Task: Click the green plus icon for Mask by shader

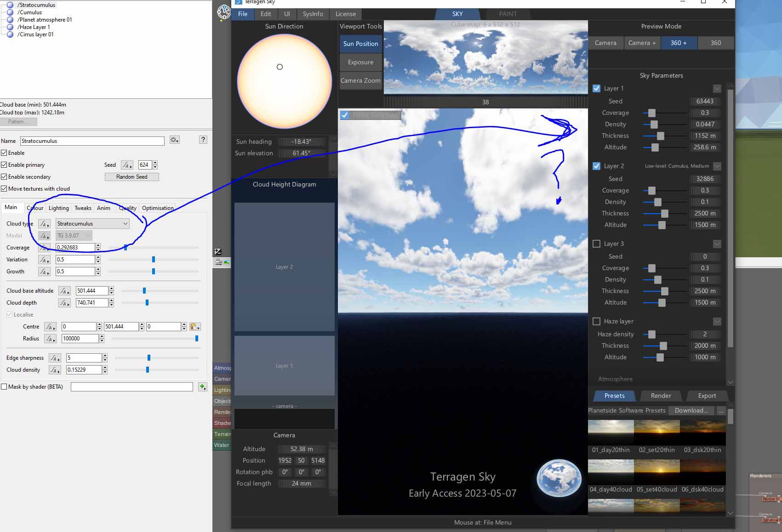Action: (202, 387)
